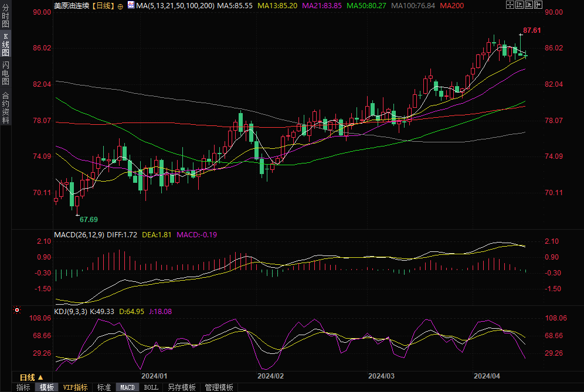The height and width of the screenshot is (392, 584).
Task: Click the circled plus icon beside 日线 title
Action: [121, 5]
